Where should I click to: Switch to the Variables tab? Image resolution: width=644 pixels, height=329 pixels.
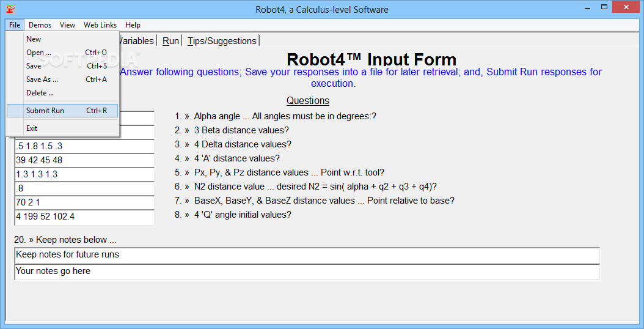pyautogui.click(x=137, y=41)
